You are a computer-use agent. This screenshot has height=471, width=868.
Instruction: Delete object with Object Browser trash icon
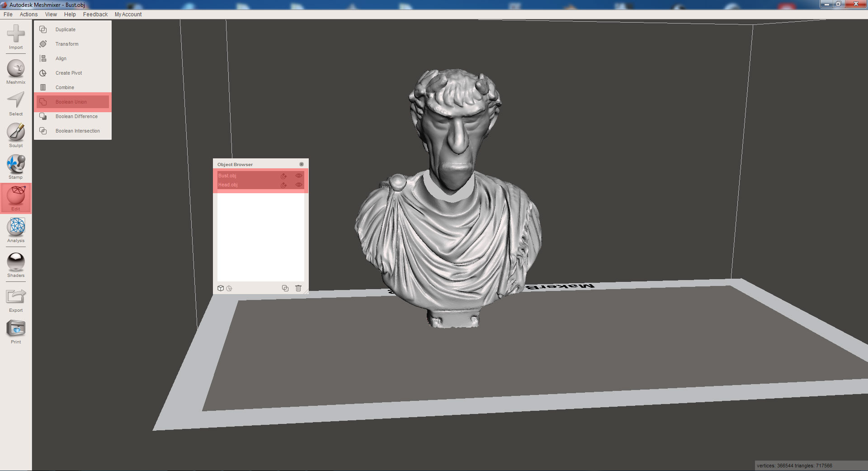coord(298,288)
